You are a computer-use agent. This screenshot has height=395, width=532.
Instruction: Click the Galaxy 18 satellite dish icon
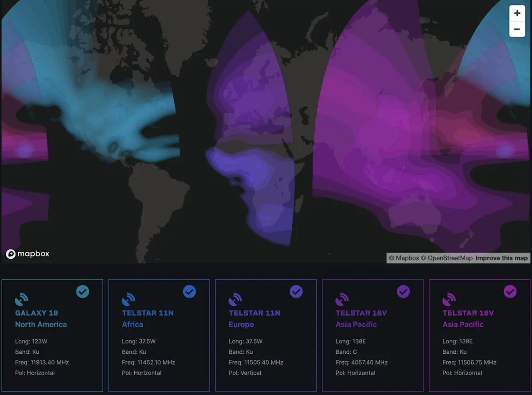pyautogui.click(x=22, y=299)
